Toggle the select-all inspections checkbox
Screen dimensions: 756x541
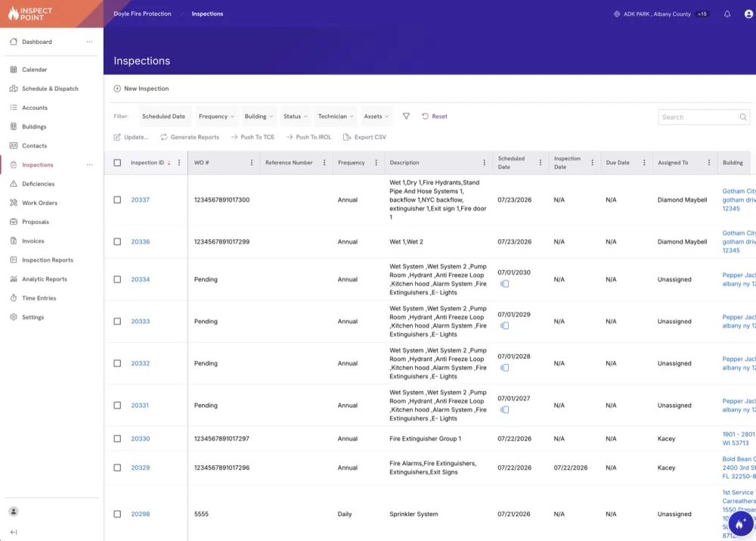click(x=117, y=163)
